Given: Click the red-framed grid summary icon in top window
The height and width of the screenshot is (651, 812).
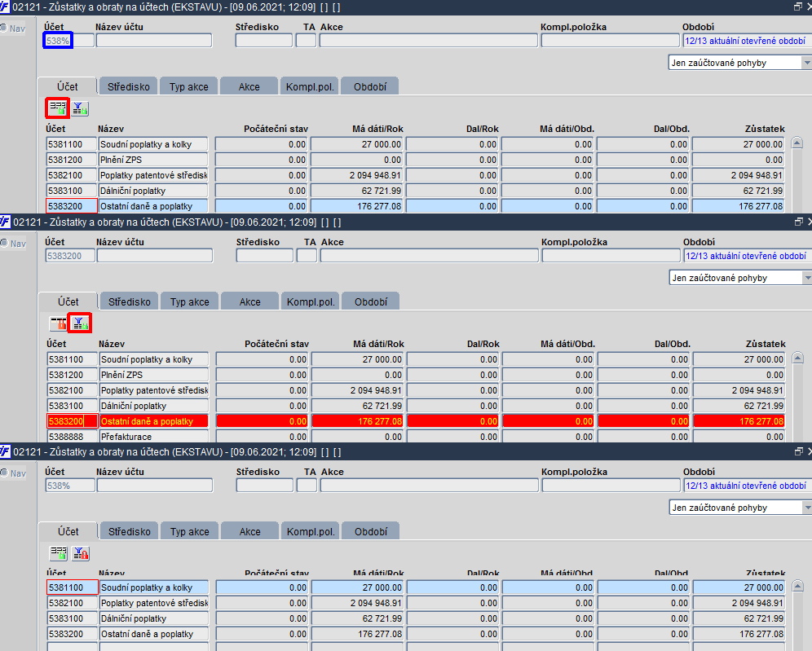Looking at the screenshot, I should (58, 108).
